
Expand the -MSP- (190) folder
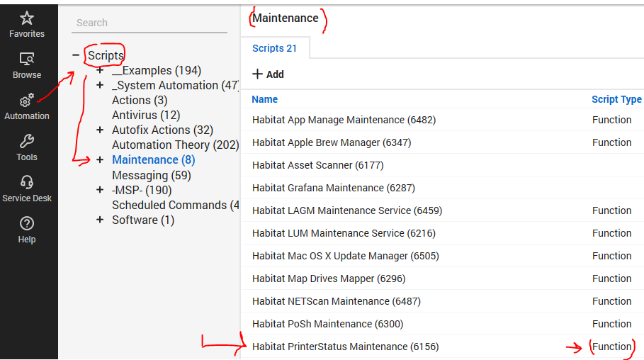click(x=100, y=190)
